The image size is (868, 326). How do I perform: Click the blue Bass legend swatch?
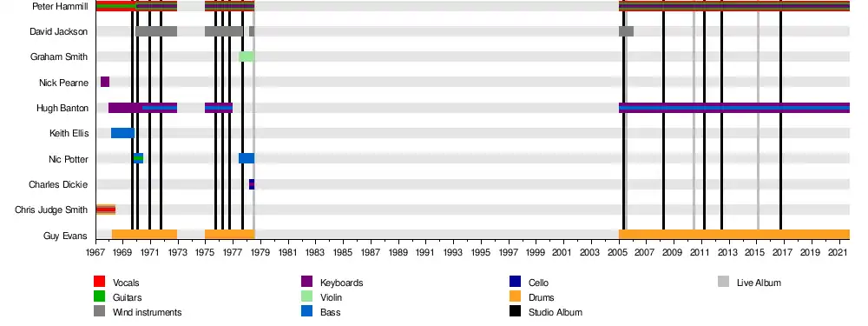point(306,311)
